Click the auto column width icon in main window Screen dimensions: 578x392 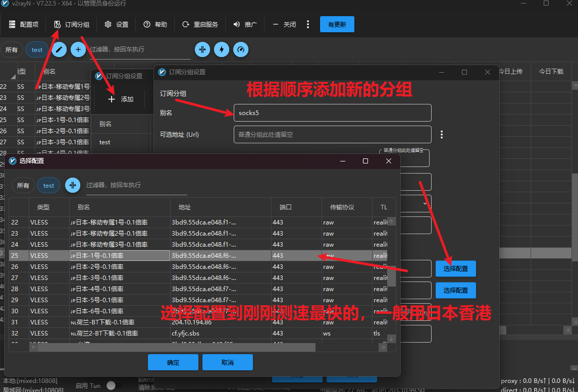point(202,49)
